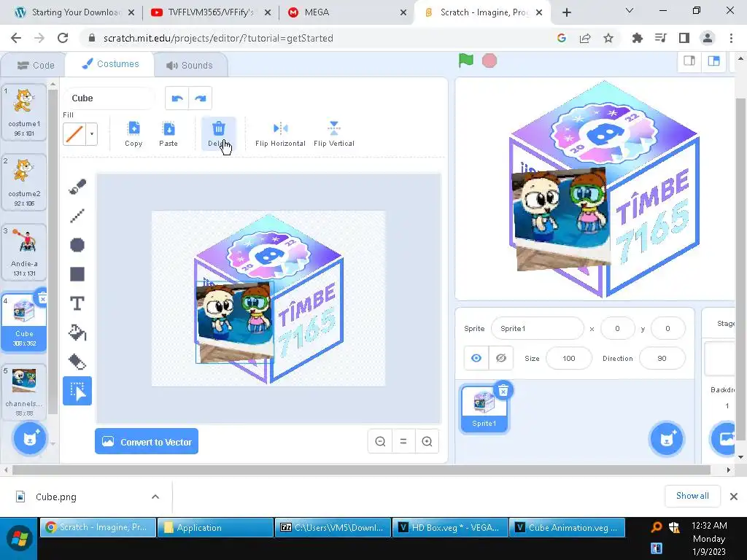This screenshot has height=560, width=747.
Task: Paste the copied selection
Action: coord(169,134)
